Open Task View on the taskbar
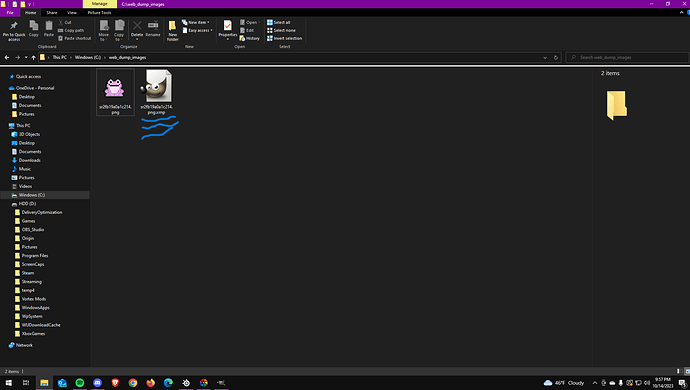 click(26, 383)
